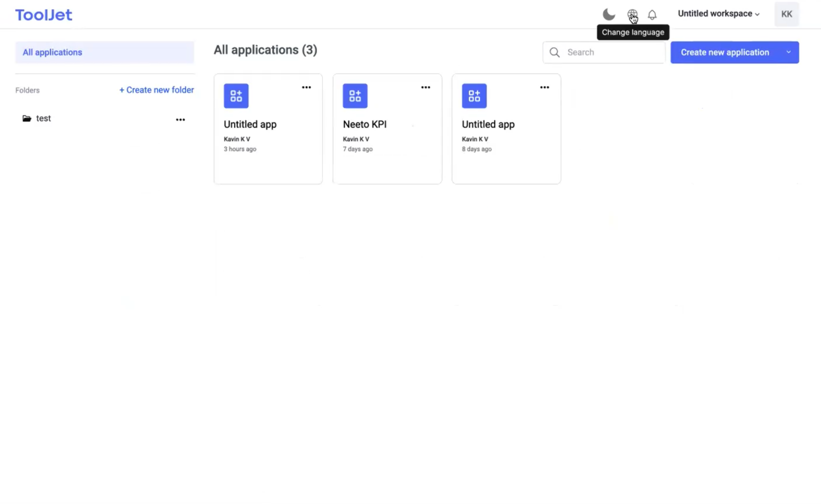Open last Untitled app options menu
821x504 pixels.
544,87
